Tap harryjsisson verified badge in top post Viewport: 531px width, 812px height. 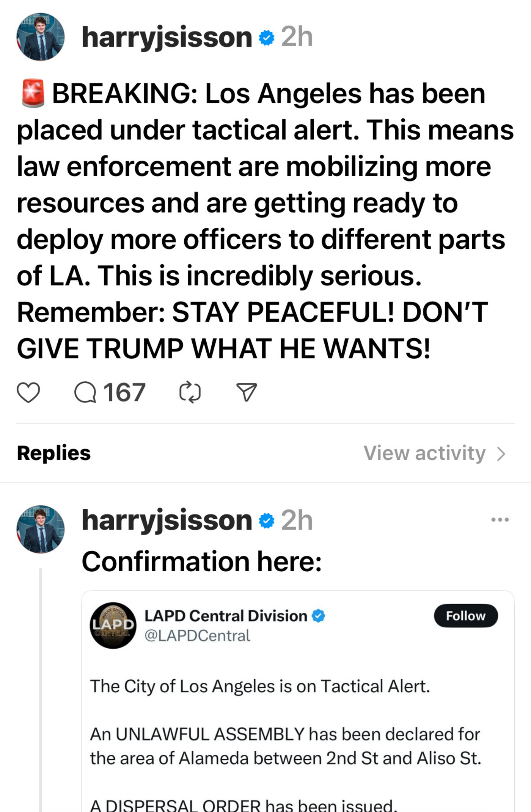pyautogui.click(x=267, y=38)
